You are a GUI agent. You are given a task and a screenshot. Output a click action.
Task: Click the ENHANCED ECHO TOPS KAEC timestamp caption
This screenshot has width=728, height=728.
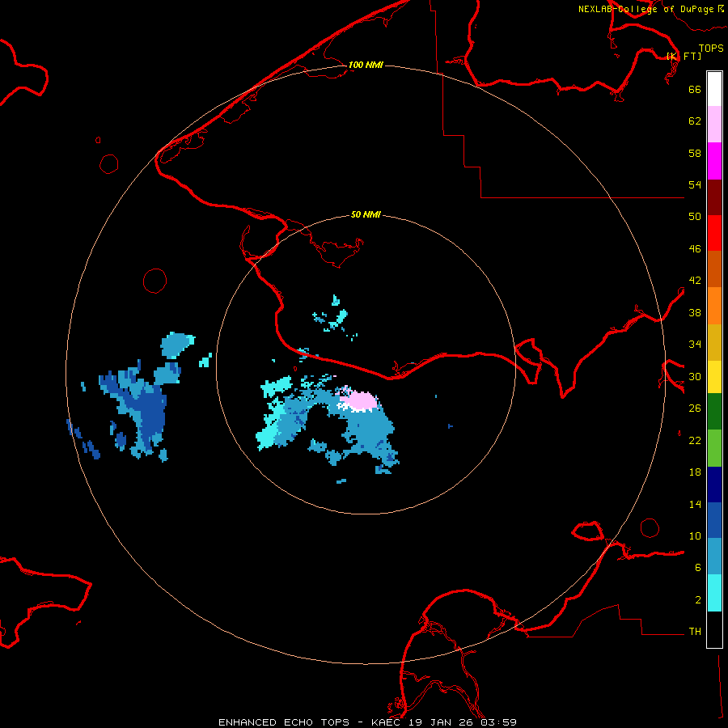coord(367,722)
